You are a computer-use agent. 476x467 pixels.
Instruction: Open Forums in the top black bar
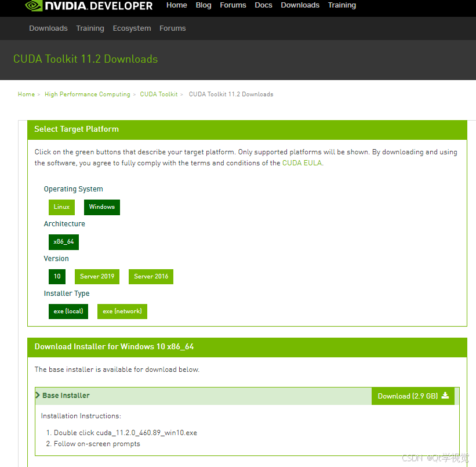coord(233,5)
